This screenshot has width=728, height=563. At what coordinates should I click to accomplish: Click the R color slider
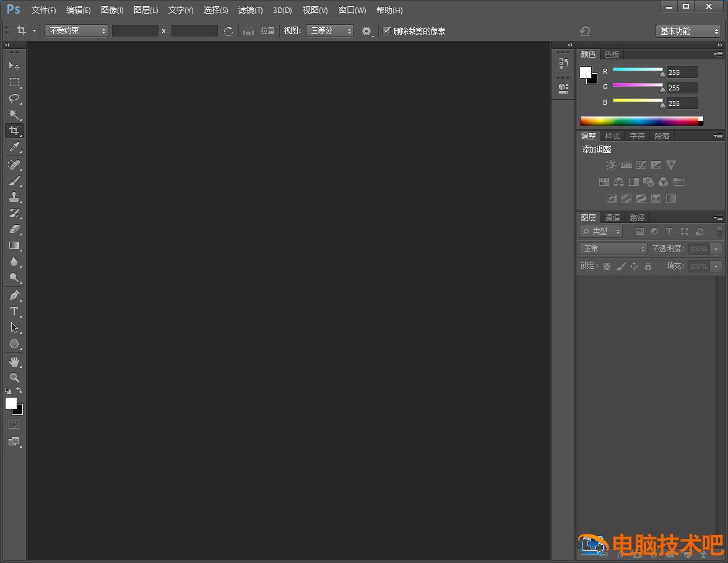click(638, 69)
